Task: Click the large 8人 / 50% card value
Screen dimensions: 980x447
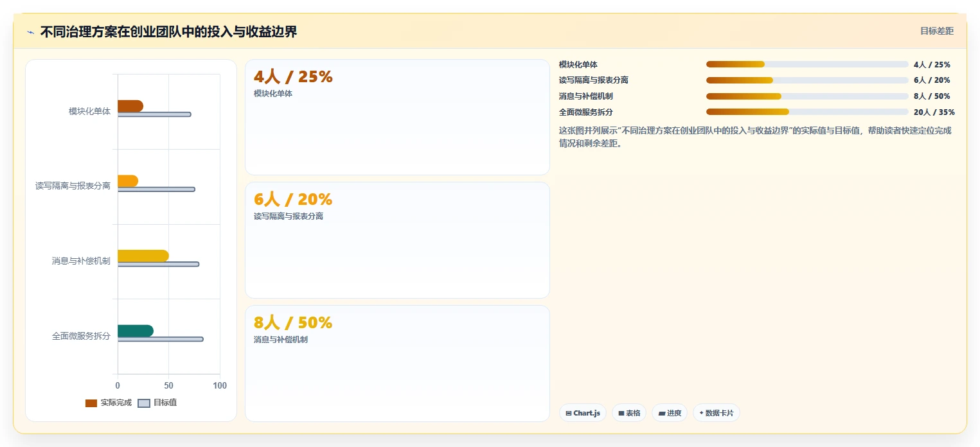Action: [293, 323]
